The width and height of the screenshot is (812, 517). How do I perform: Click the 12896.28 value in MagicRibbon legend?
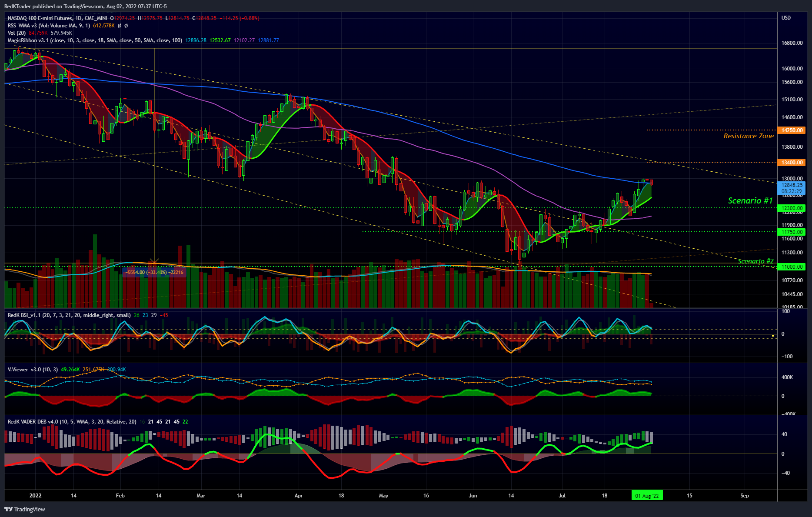click(x=196, y=40)
